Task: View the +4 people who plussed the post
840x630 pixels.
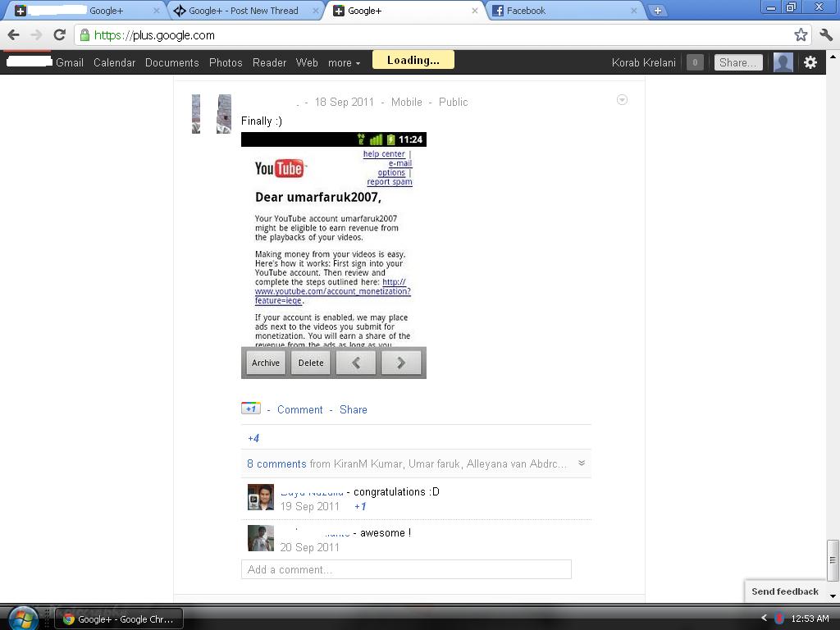Action: 253,438
